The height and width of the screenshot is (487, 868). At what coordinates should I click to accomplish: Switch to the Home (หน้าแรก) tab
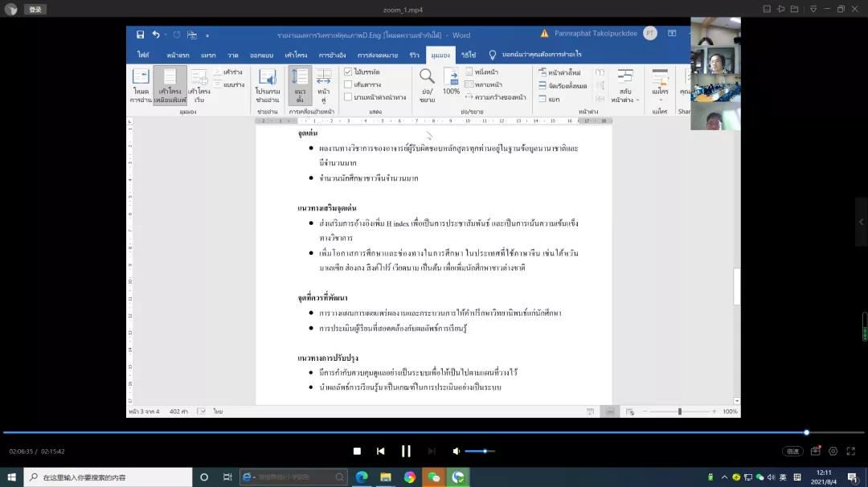[178, 55]
